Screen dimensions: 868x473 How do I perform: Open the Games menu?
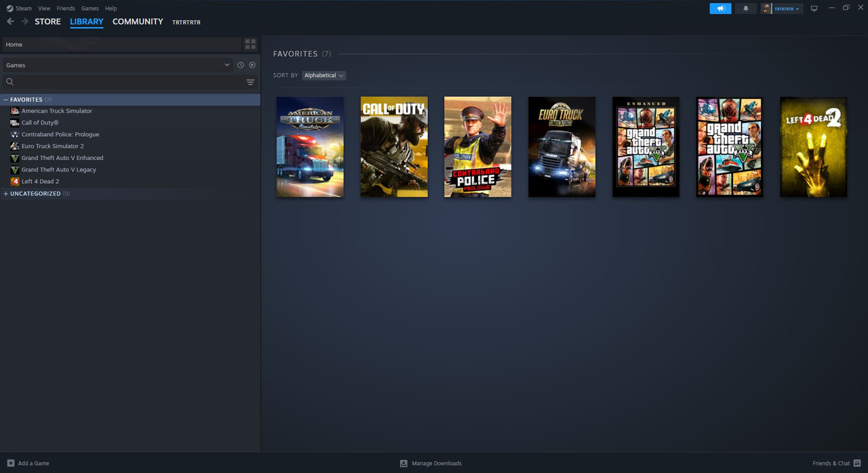90,8
